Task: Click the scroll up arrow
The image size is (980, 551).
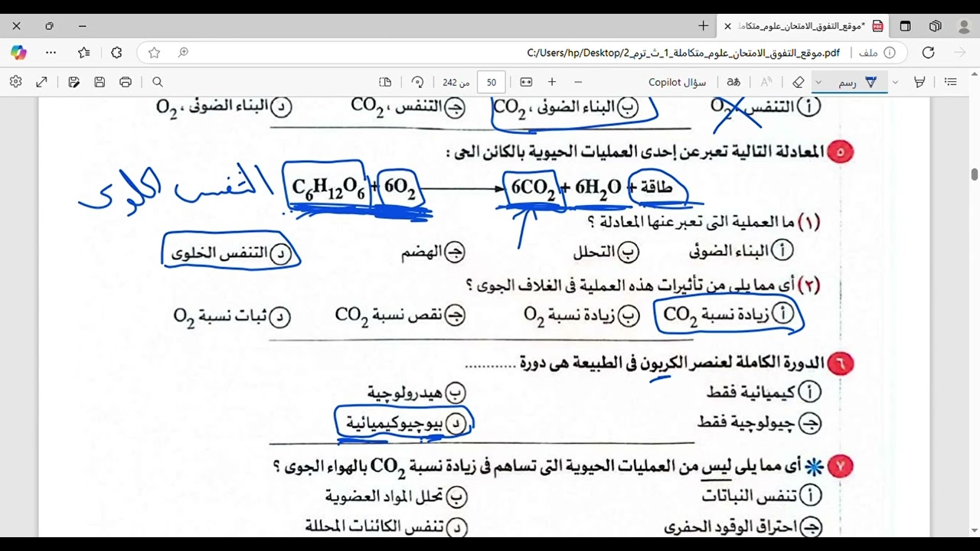Action: coord(974,74)
